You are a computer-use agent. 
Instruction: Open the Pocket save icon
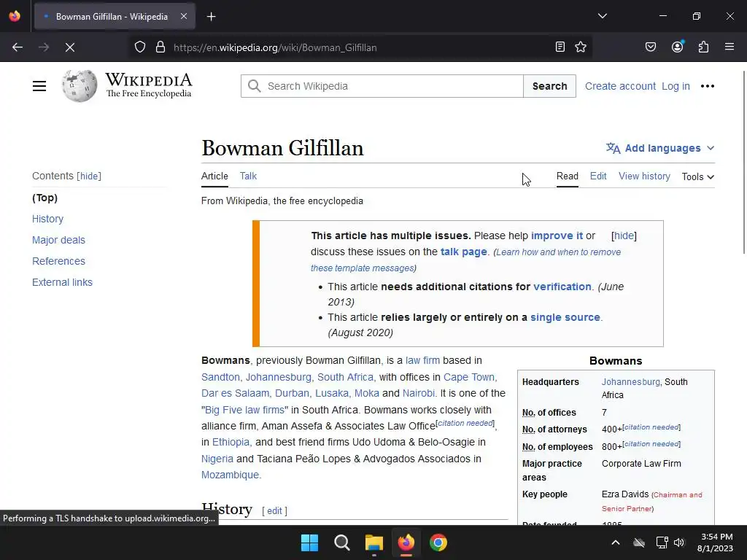[x=650, y=47]
